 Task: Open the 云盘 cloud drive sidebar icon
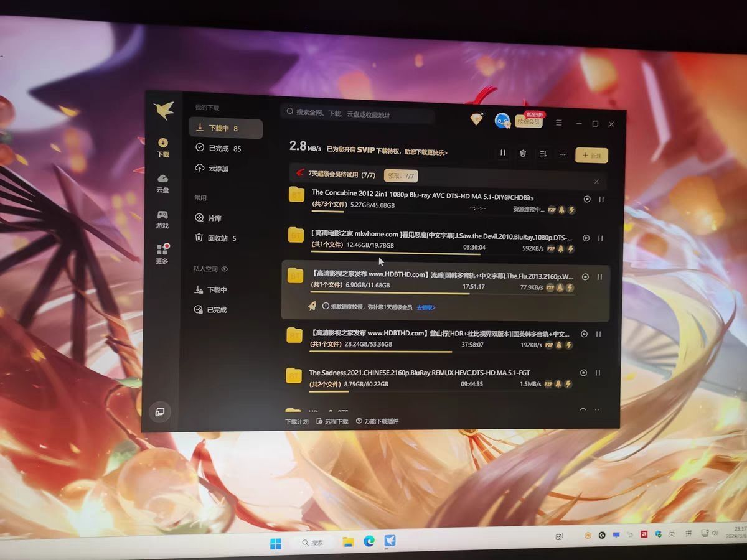(162, 183)
